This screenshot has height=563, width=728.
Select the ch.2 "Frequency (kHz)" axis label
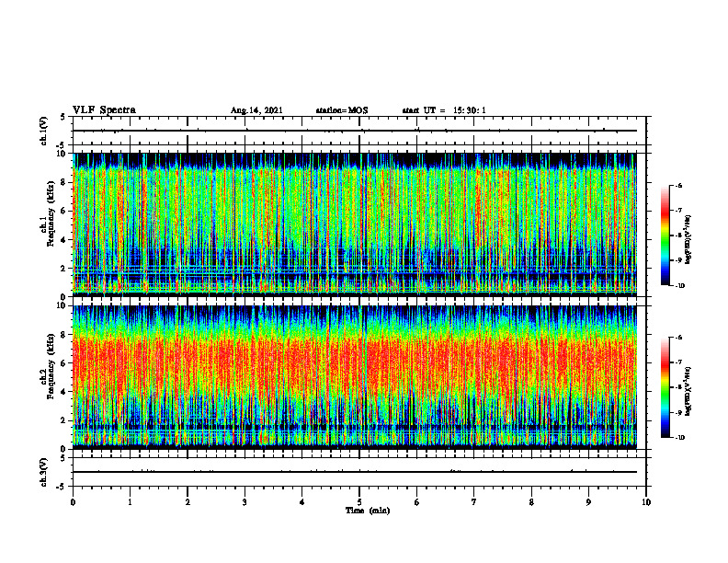[x=51, y=368]
